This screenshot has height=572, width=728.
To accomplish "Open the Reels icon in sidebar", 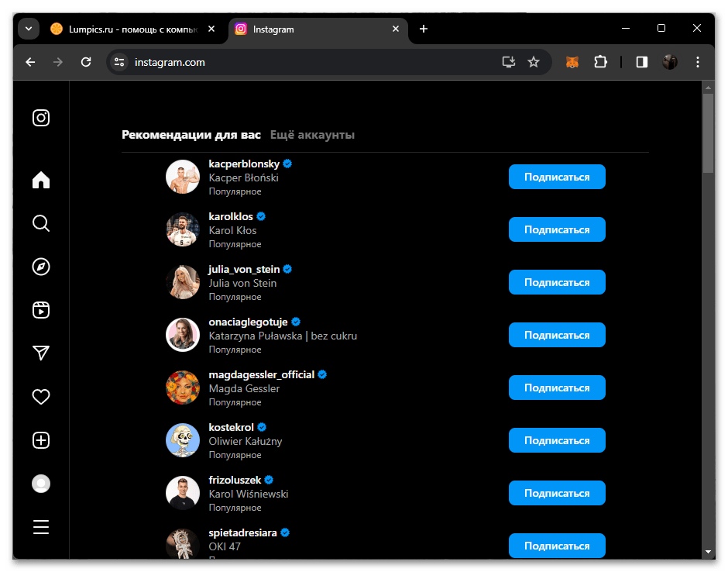I will coord(41,310).
